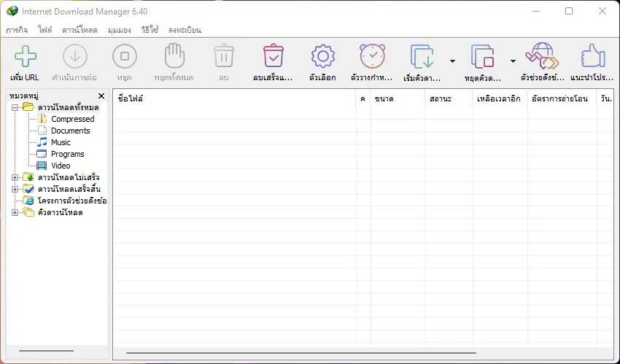This screenshot has width=620, height=364.
Task: Expand the คิวดาวน์โหลด tree node
Action: [15, 212]
